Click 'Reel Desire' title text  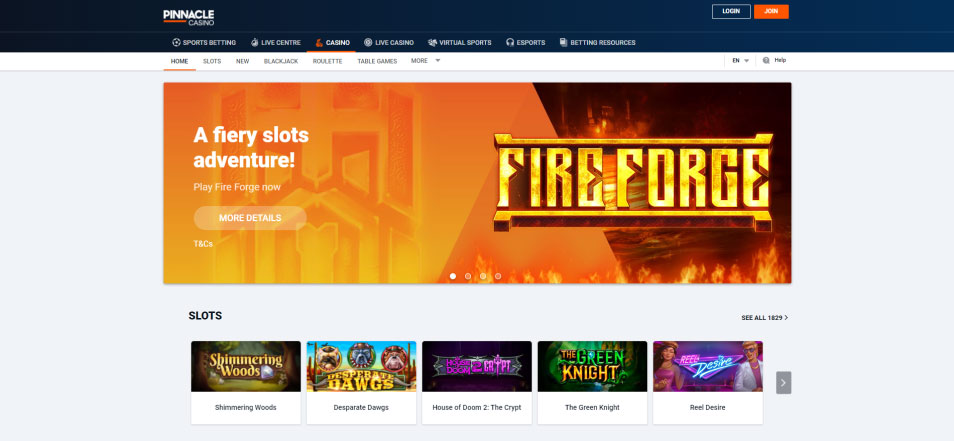(708, 408)
